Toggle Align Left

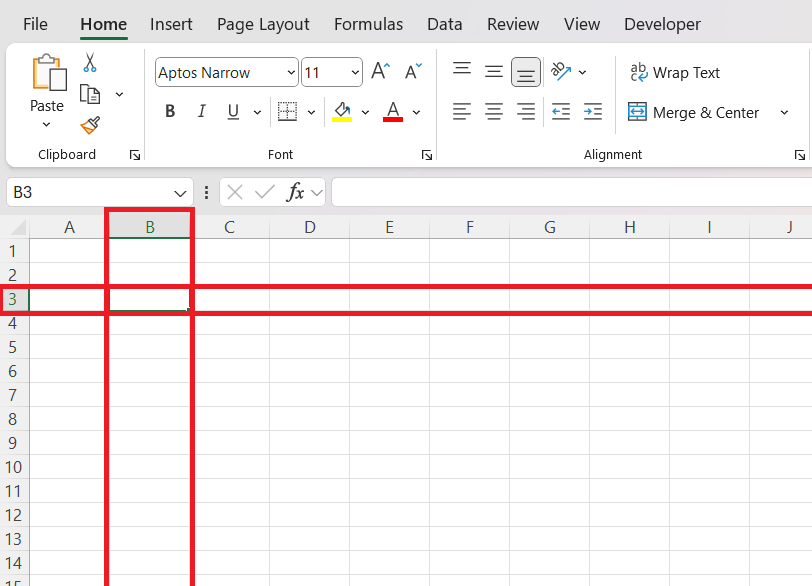462,111
